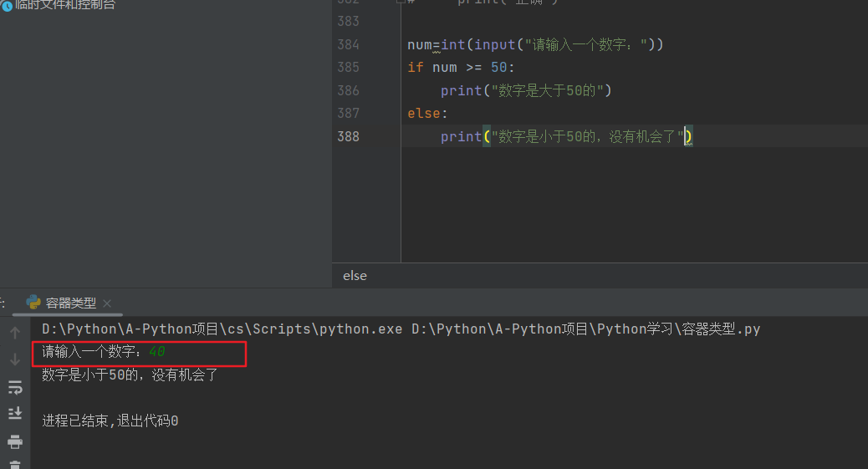Click the up arrow in run console
This screenshot has height=469, width=868.
click(15, 333)
